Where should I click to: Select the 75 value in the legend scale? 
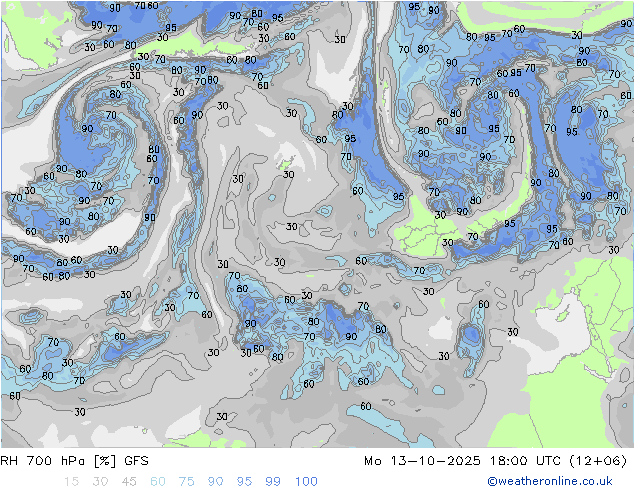186,482
